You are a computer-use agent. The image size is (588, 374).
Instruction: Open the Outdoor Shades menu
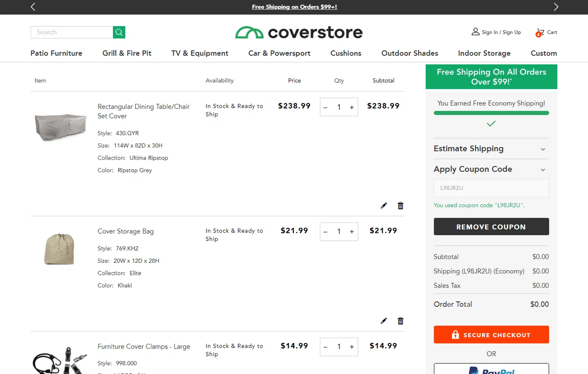click(410, 53)
